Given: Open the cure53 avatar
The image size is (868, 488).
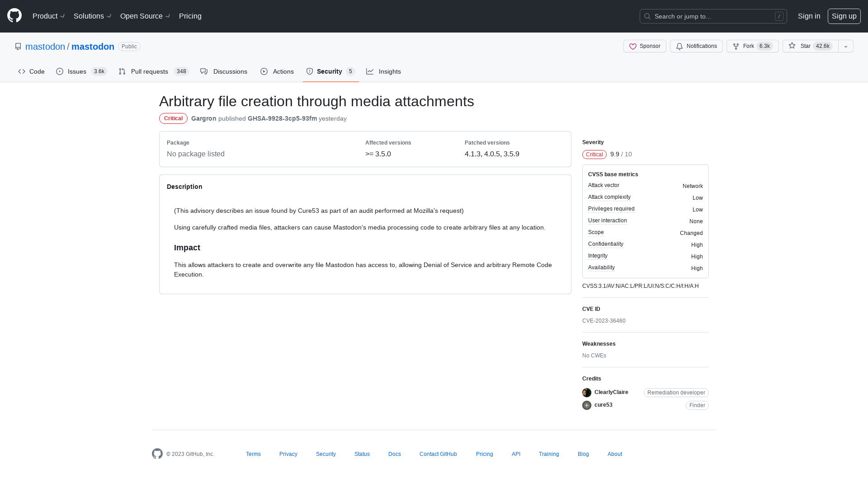Looking at the screenshot, I should [587, 405].
